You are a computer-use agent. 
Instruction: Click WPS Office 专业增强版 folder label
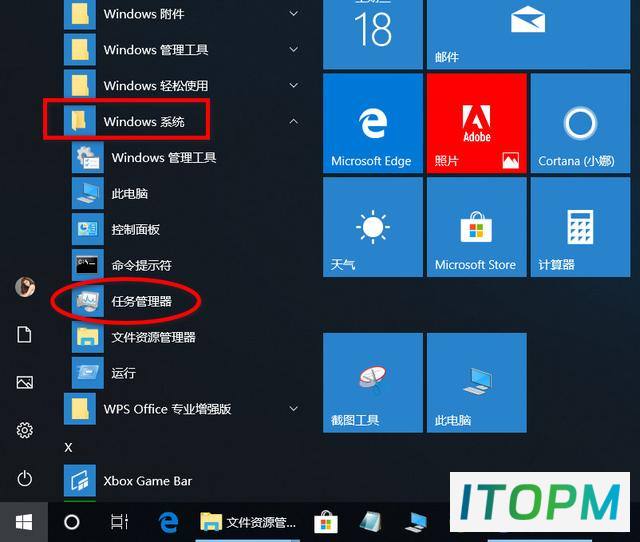point(167,409)
